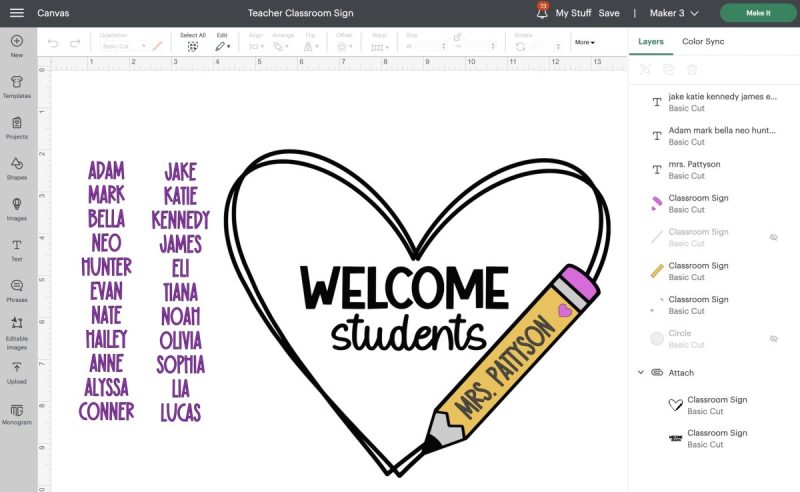Image resolution: width=800 pixels, height=492 pixels.
Task: Open the notifications bell
Action: pos(542,12)
